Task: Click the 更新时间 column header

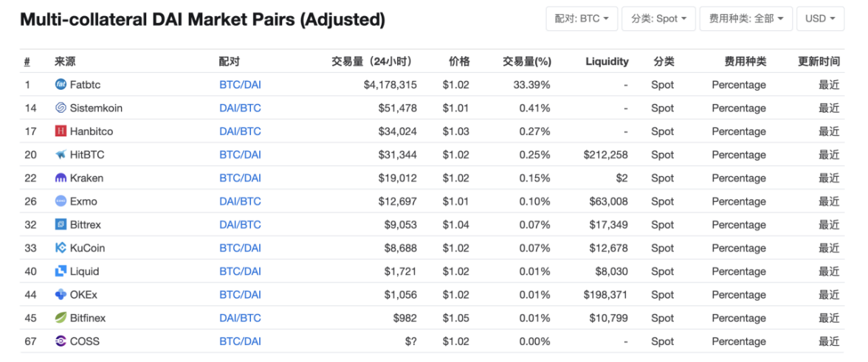Action: tap(819, 61)
